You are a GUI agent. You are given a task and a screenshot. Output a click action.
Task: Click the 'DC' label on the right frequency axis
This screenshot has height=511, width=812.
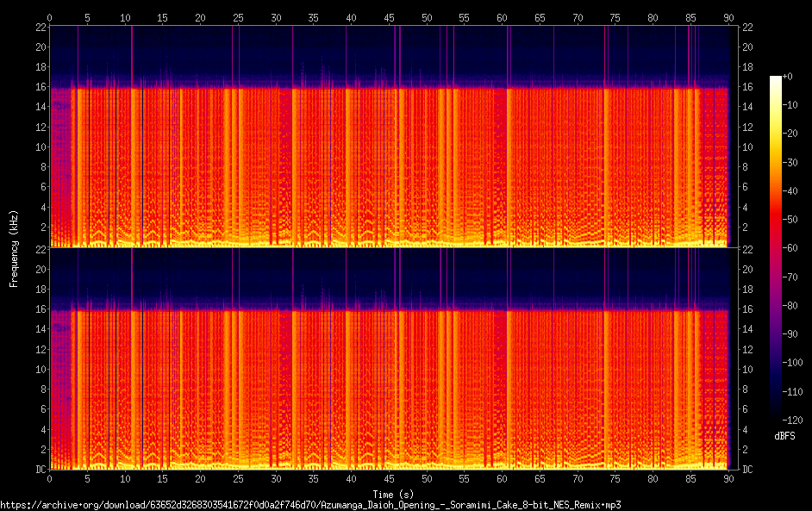pos(748,470)
